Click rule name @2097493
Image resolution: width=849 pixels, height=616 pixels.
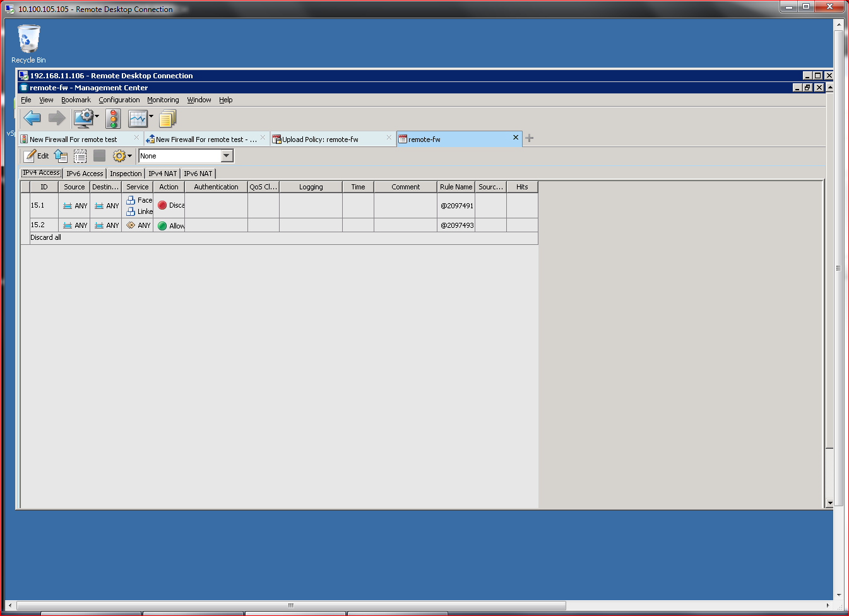[456, 225]
